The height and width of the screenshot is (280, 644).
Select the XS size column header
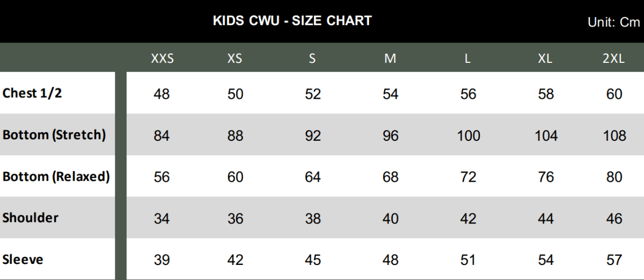(235, 59)
